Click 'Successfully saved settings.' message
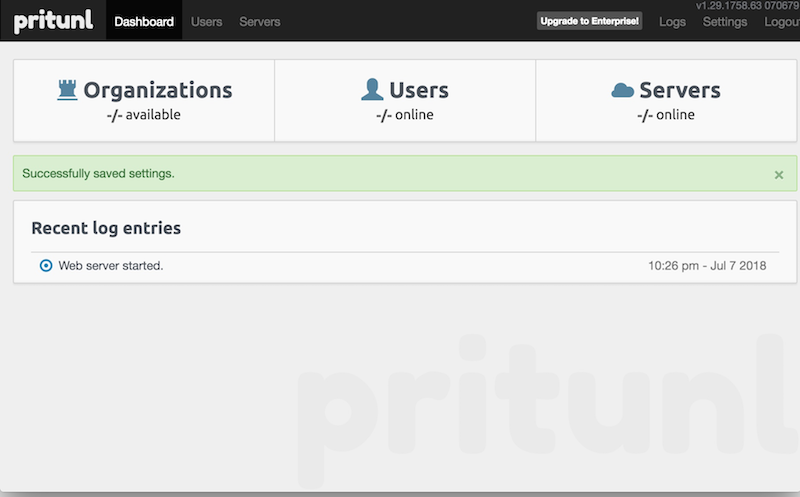 (x=98, y=173)
